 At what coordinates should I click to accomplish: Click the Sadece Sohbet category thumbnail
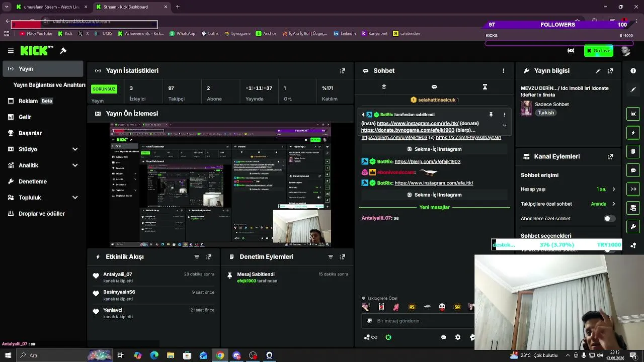pyautogui.click(x=526, y=109)
